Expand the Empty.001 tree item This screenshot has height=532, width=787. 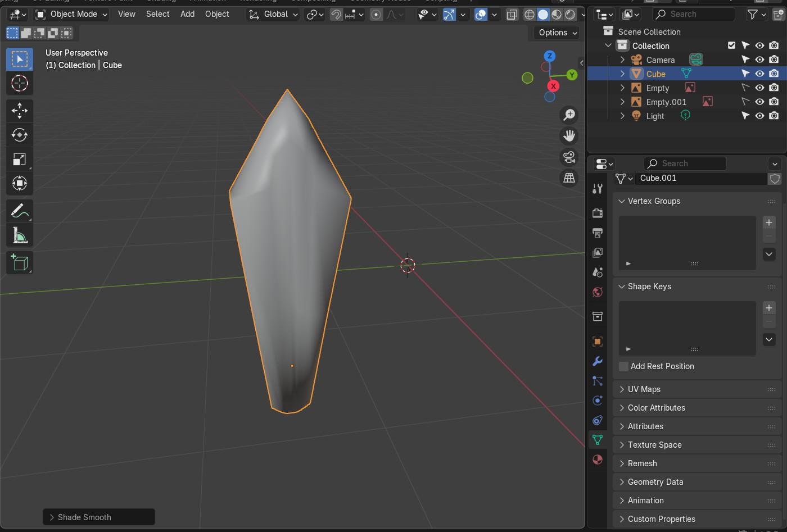pos(622,102)
